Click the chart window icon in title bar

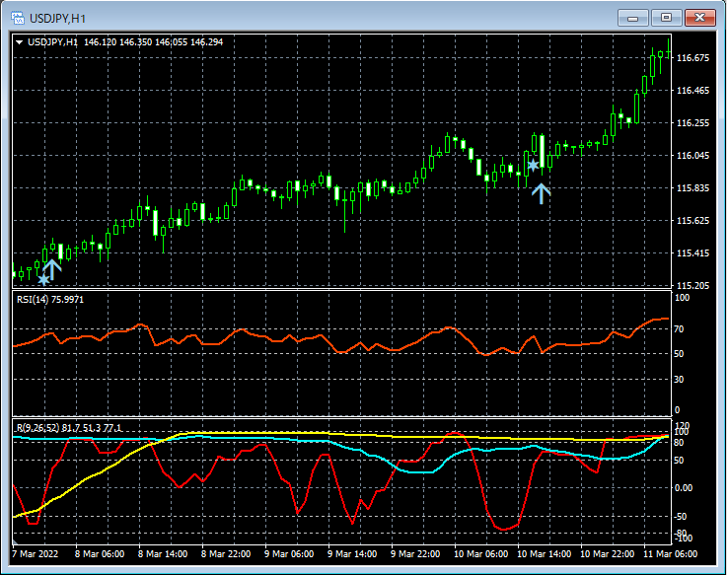coord(17,18)
